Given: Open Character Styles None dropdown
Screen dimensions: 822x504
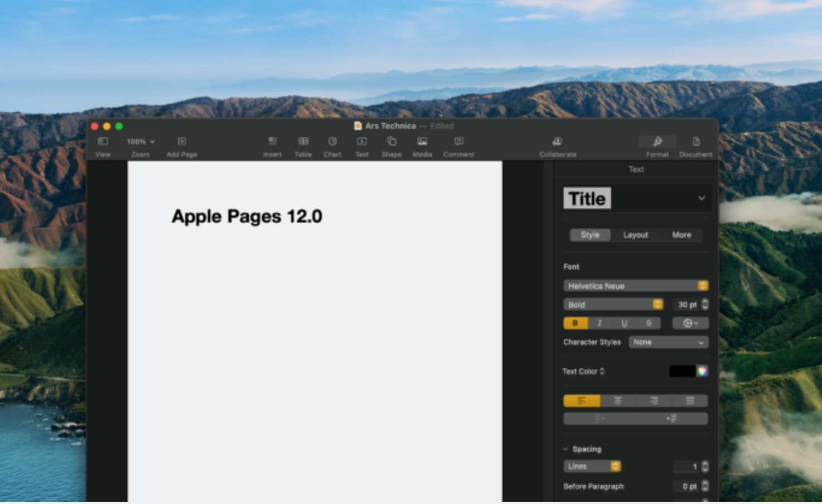Looking at the screenshot, I should click(x=669, y=342).
